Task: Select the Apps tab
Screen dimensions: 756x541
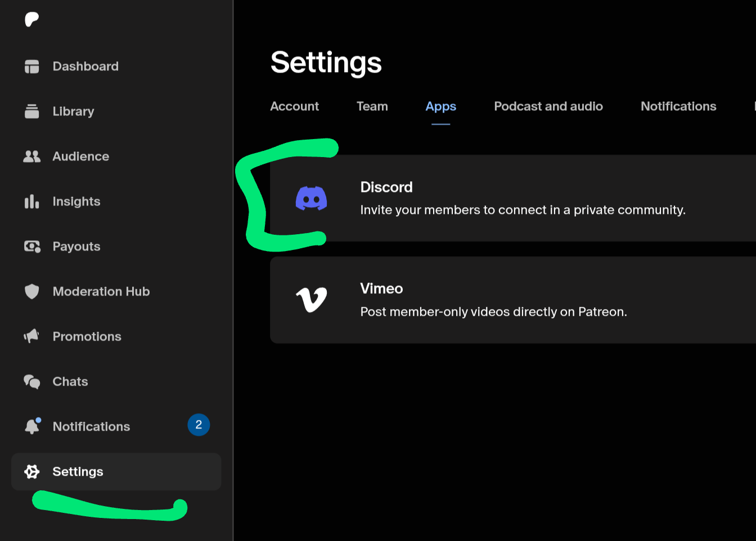Action: tap(441, 106)
